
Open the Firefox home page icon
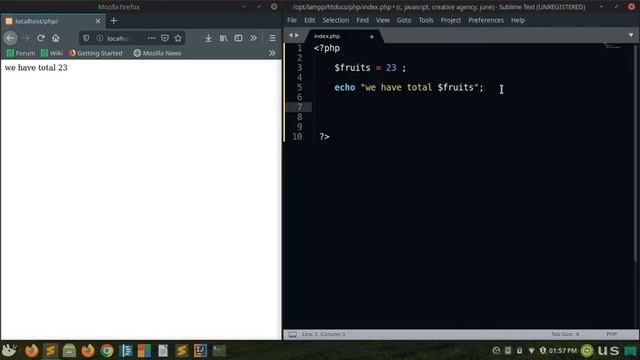56,38
